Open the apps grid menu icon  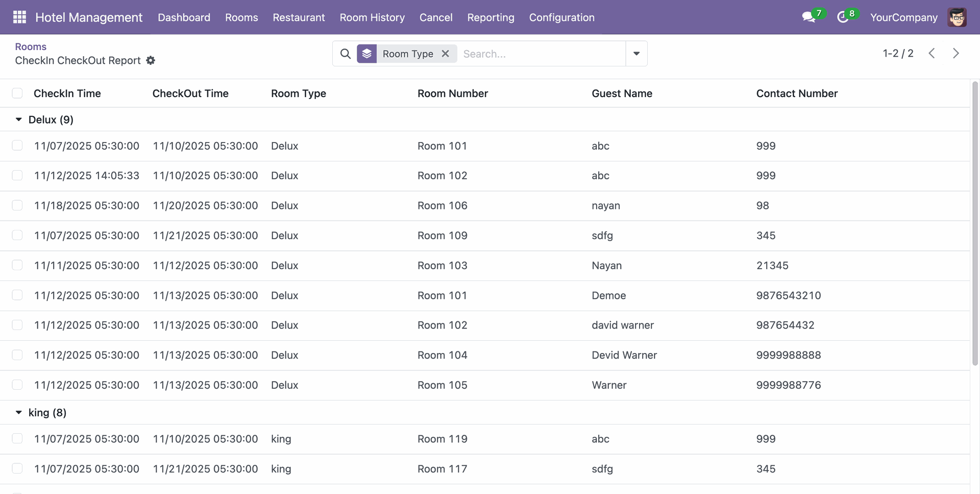click(x=19, y=17)
